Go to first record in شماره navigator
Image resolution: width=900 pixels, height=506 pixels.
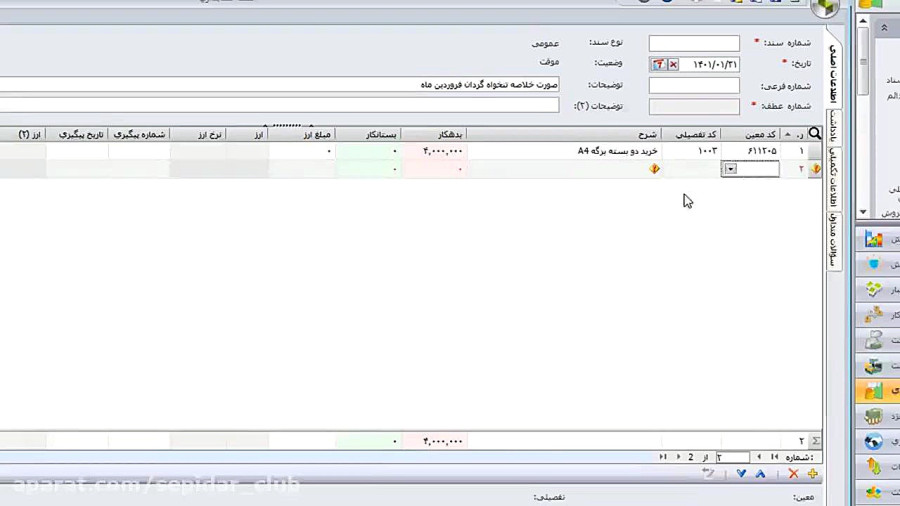(x=774, y=457)
